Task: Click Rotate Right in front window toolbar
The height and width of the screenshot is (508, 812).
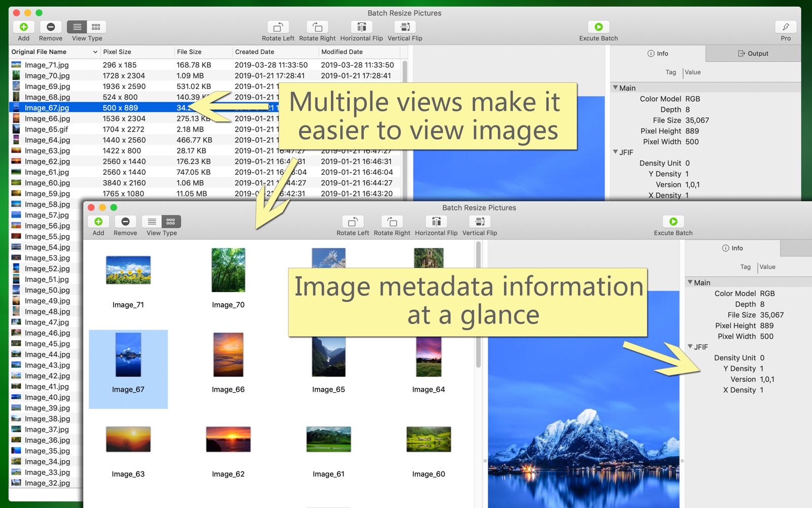Action: coord(392,222)
